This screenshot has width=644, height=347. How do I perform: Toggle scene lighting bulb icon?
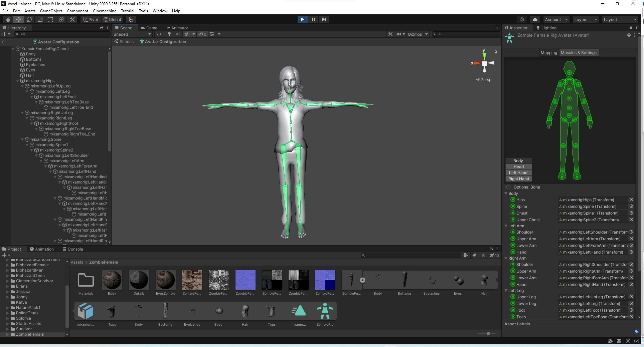point(169,34)
